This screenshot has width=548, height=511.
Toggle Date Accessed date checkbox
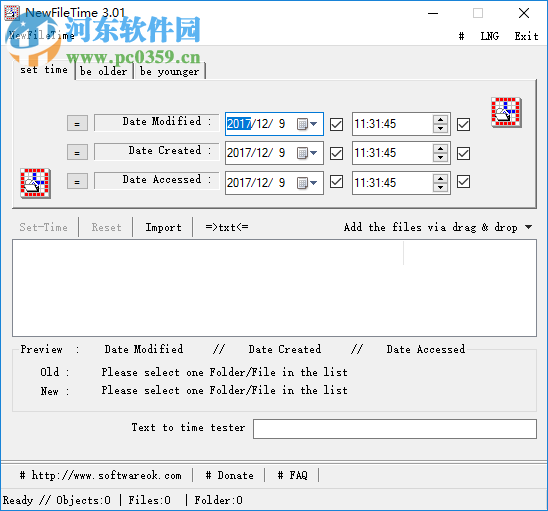tap(336, 182)
